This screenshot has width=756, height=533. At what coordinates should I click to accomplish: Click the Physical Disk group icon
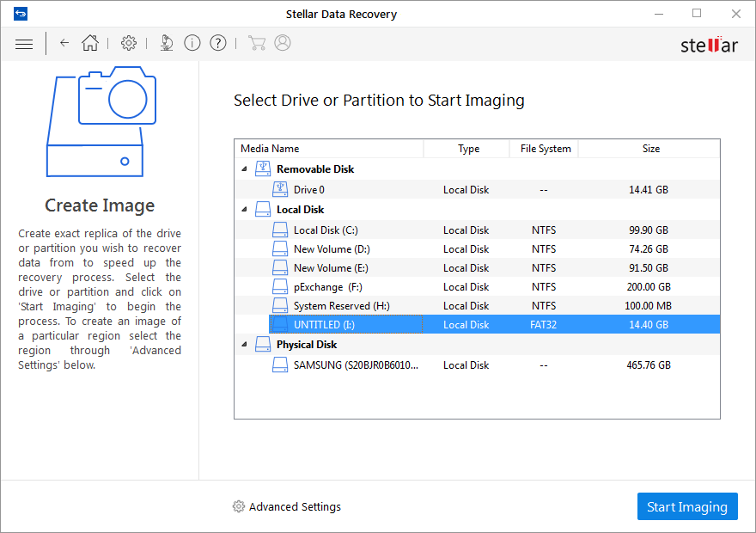coord(263,345)
